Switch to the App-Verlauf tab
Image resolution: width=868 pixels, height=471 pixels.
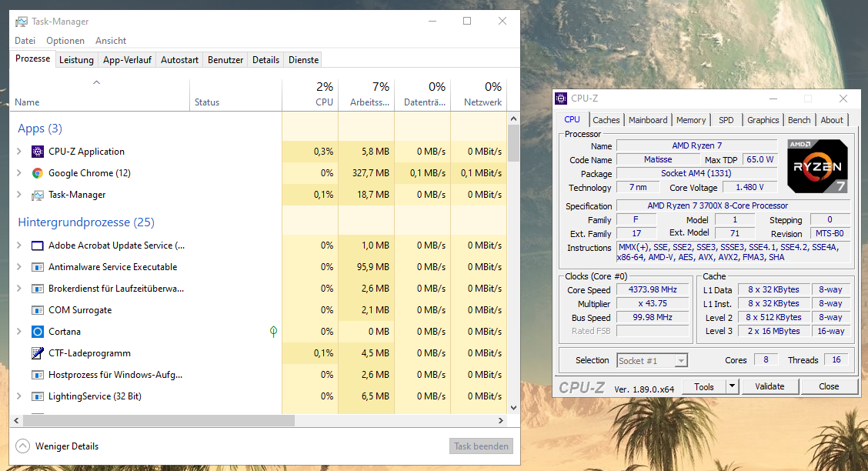(x=127, y=60)
